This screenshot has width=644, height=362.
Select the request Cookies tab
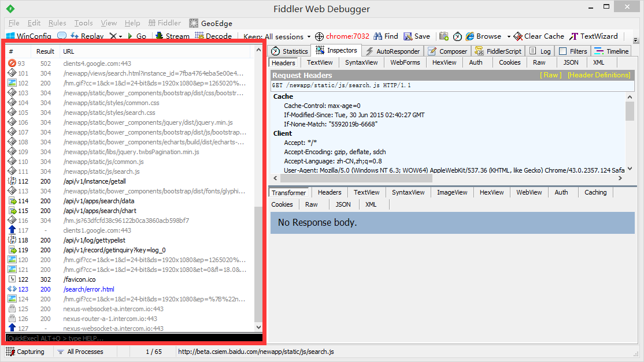(509, 62)
